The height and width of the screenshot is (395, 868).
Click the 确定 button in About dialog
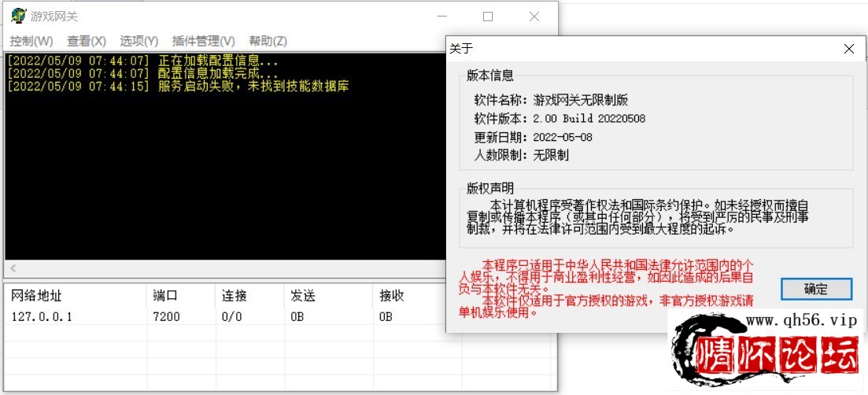(816, 289)
